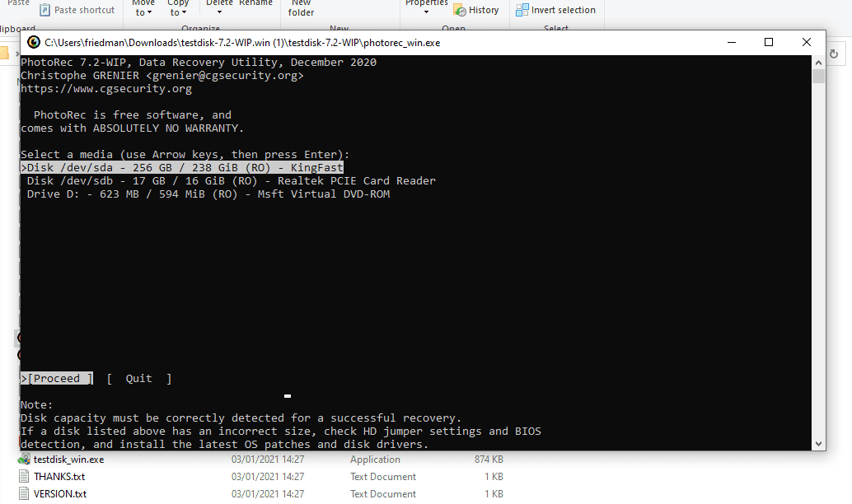The height and width of the screenshot is (504, 852).
Task: Click the Paste shortcut clipboard icon
Action: point(45,10)
